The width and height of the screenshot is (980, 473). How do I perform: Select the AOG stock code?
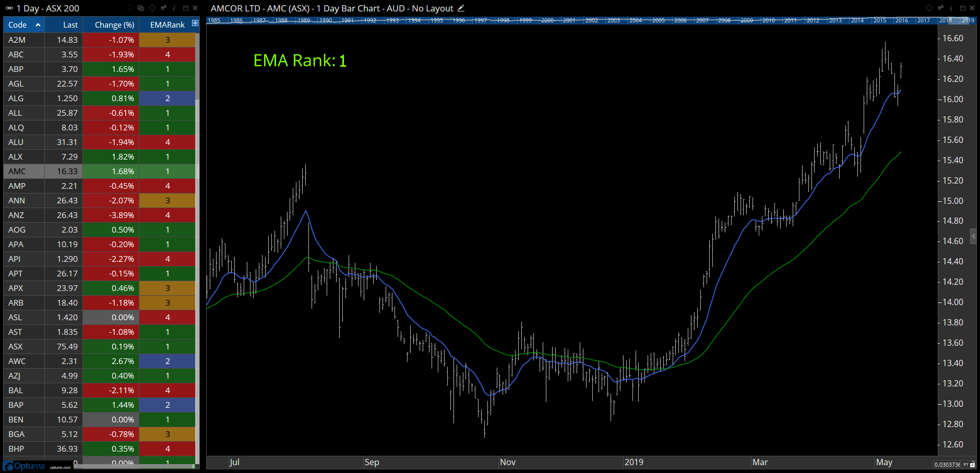tap(17, 229)
